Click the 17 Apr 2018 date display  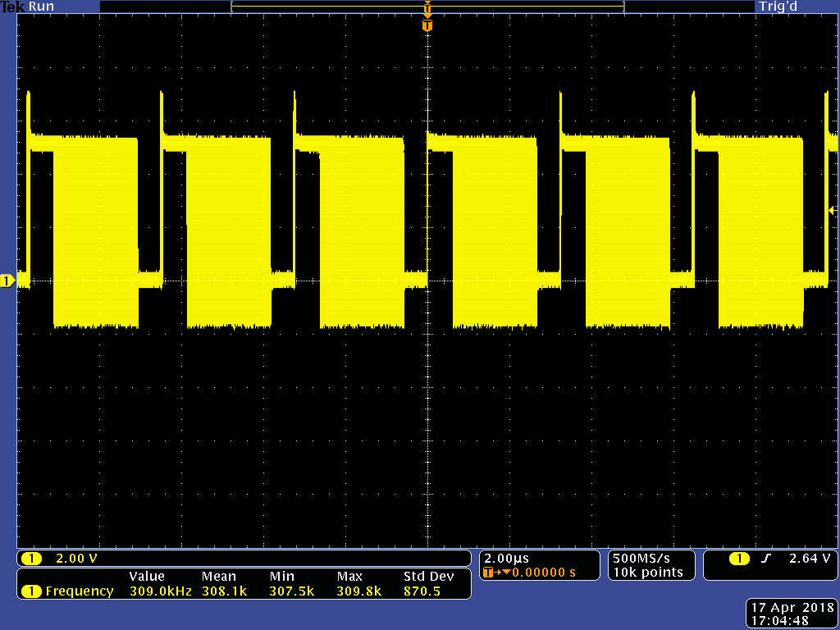tap(793, 608)
